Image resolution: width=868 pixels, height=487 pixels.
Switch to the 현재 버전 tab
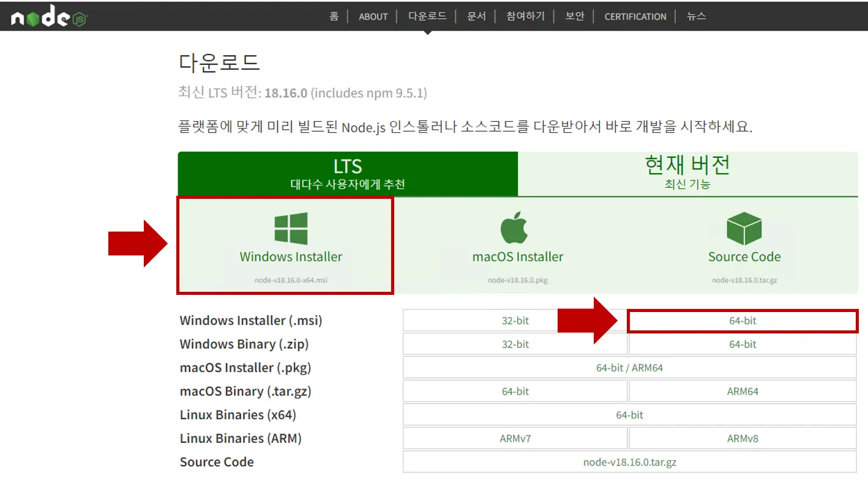pos(687,174)
